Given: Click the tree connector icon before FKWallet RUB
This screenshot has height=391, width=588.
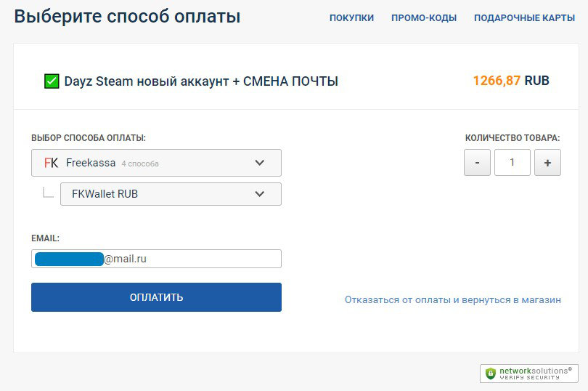Looking at the screenshot, I should coord(48,193).
